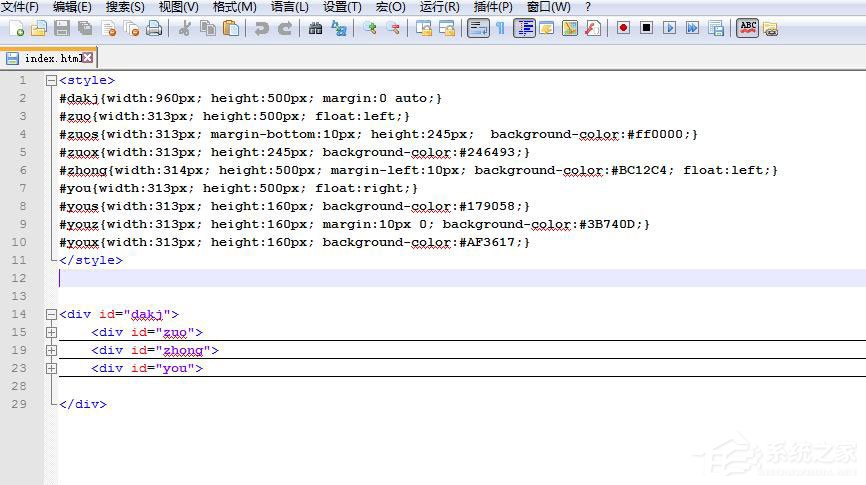Viewport: 866px width, 485px height.
Task: Click the #BC12C4 color value
Action: pyautogui.click(x=638, y=170)
